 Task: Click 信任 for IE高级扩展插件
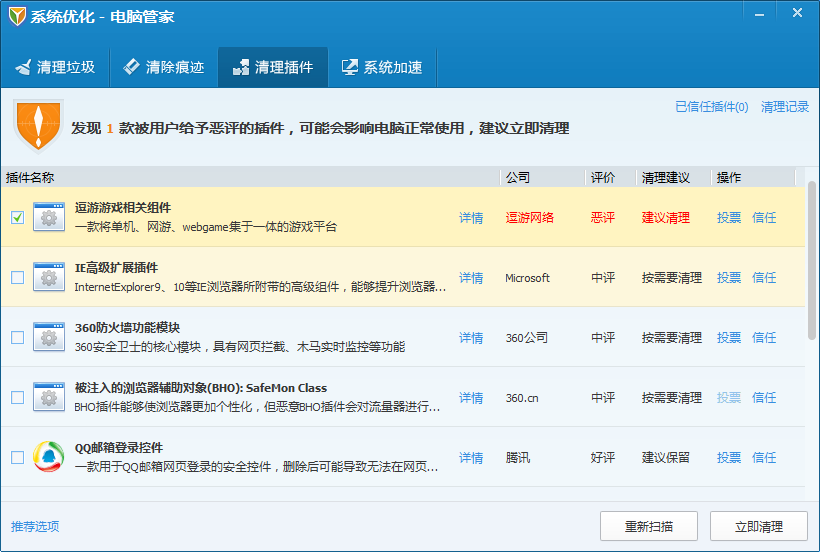pyautogui.click(x=764, y=278)
